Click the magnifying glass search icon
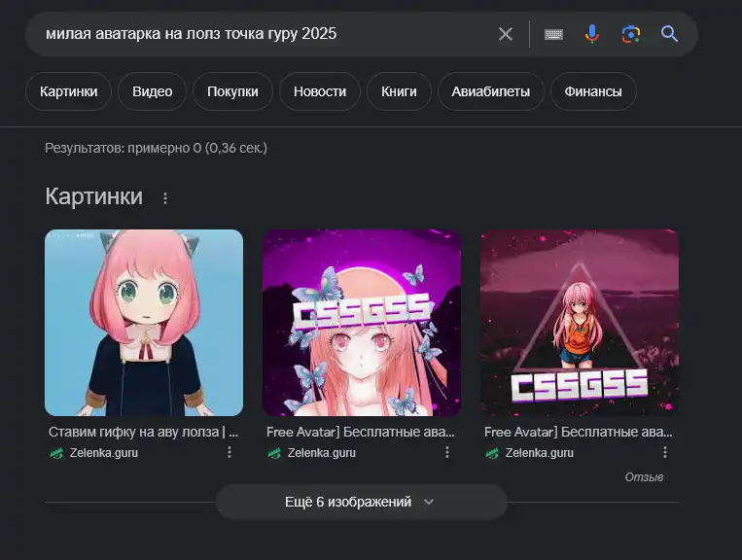Image resolution: width=742 pixels, height=560 pixels. [670, 34]
